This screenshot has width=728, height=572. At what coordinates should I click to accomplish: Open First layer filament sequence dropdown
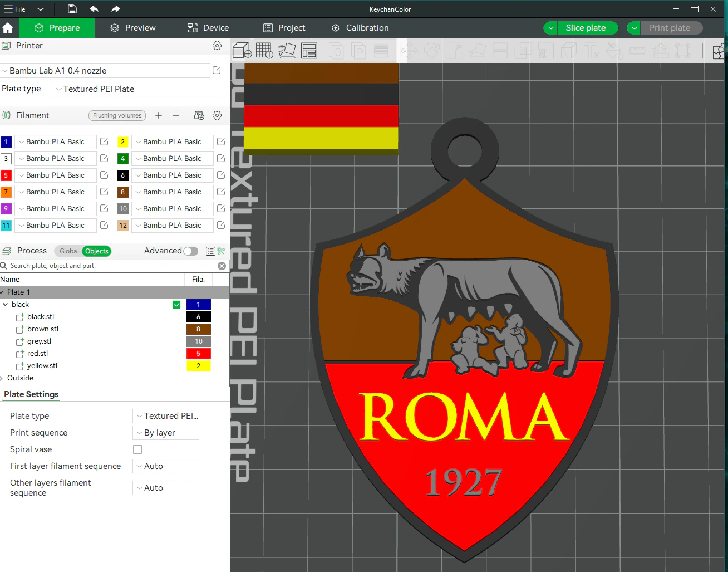(x=166, y=466)
